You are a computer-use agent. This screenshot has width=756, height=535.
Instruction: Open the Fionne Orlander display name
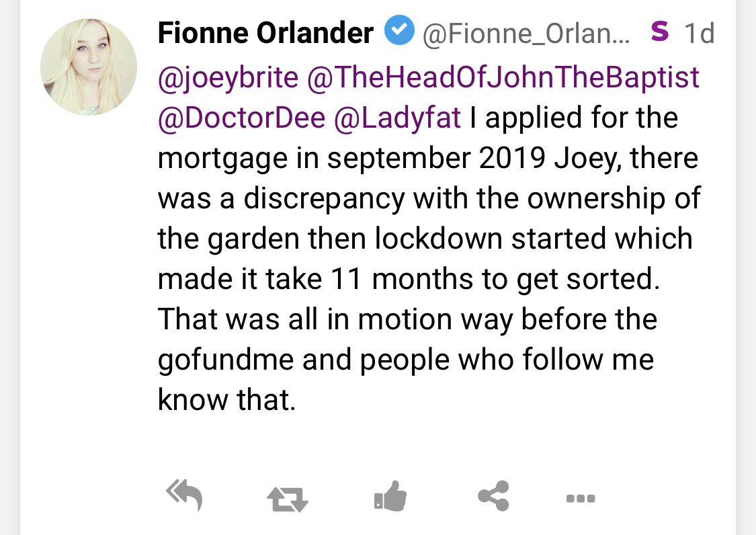pyautogui.click(x=265, y=32)
